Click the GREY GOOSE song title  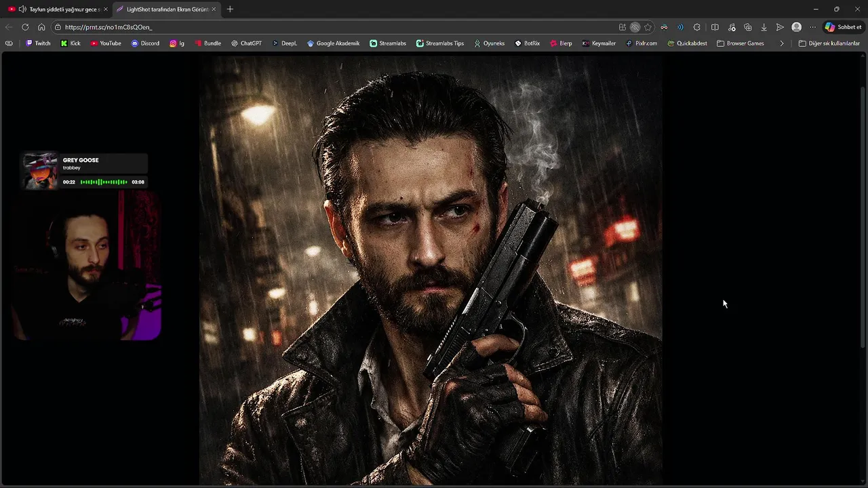81,160
